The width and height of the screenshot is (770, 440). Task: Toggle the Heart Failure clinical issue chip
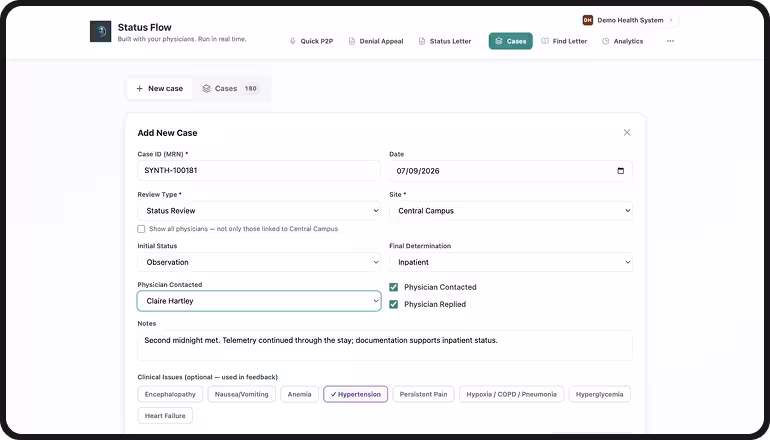point(165,415)
